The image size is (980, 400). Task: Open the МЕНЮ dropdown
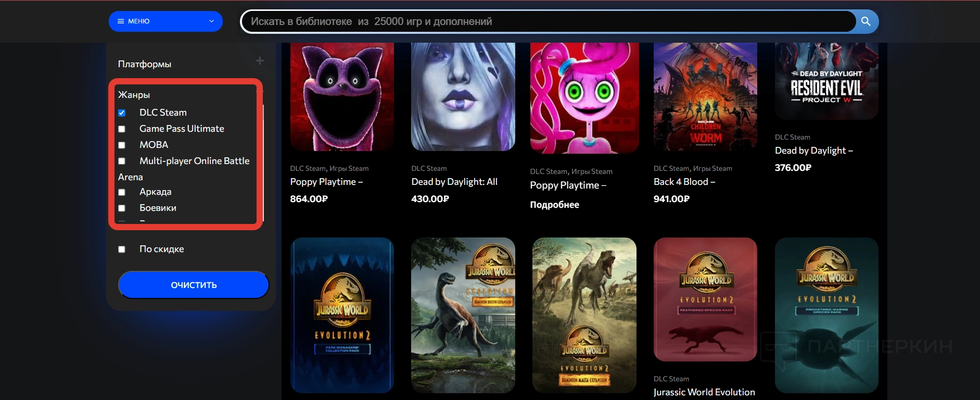point(166,21)
